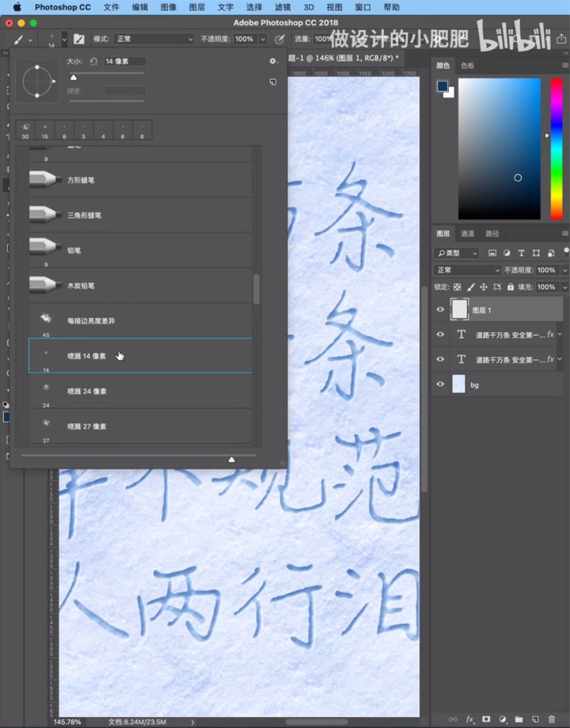
Task: Click link layers icon at panel bottom
Action: [453, 719]
